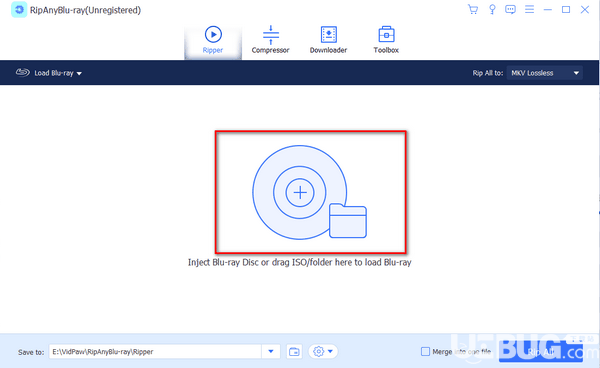Image resolution: width=600 pixels, height=368 pixels.
Task: Click the disc add-plus loading area
Action: 310,192
